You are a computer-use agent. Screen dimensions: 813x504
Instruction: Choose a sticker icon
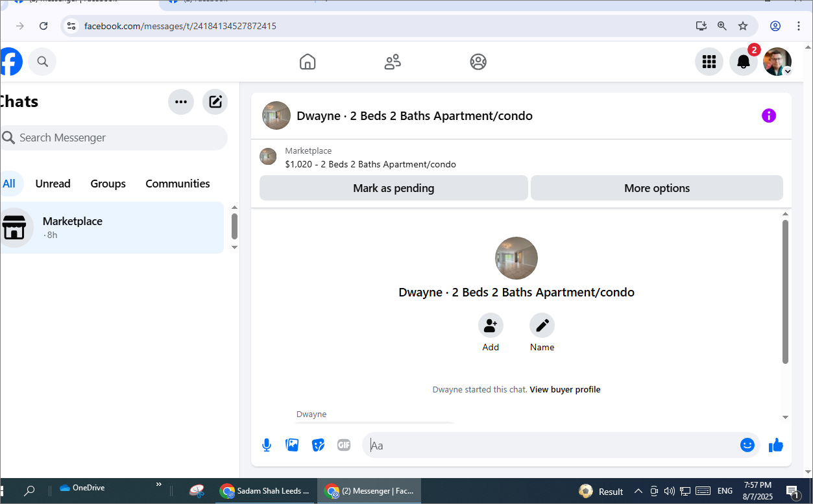[x=318, y=445]
